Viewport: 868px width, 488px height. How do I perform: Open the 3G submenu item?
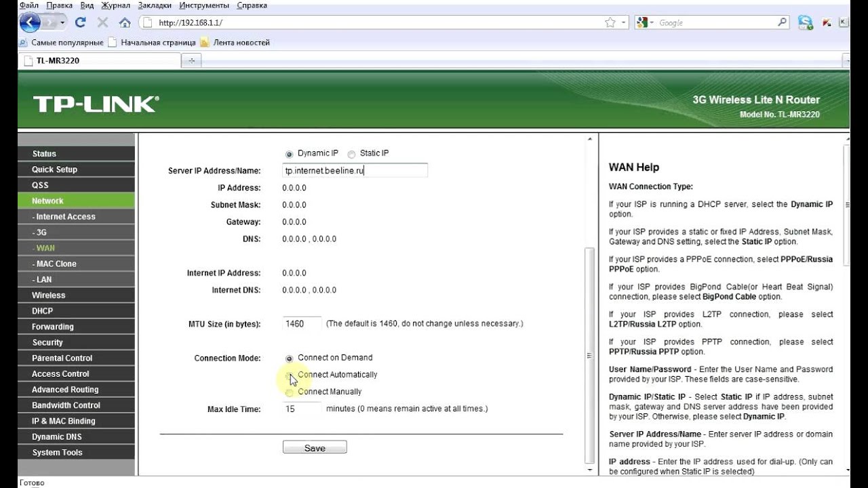click(x=76, y=232)
